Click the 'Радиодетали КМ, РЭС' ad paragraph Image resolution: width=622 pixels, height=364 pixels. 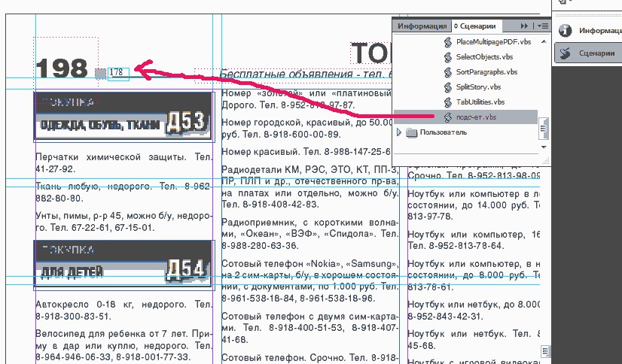click(309, 187)
